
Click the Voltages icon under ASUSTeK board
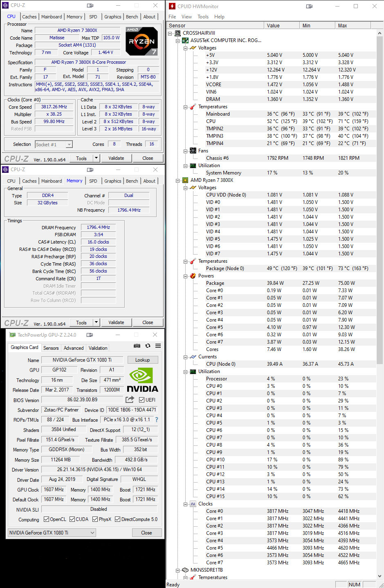(193, 48)
